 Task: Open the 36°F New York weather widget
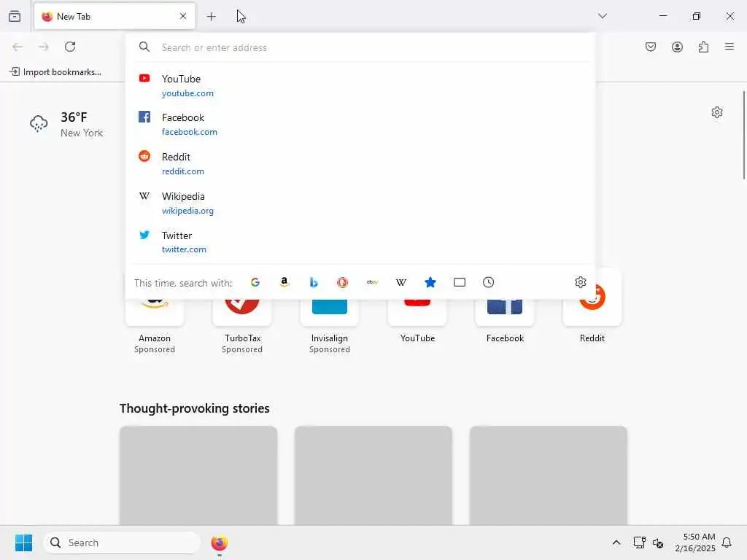(x=66, y=124)
